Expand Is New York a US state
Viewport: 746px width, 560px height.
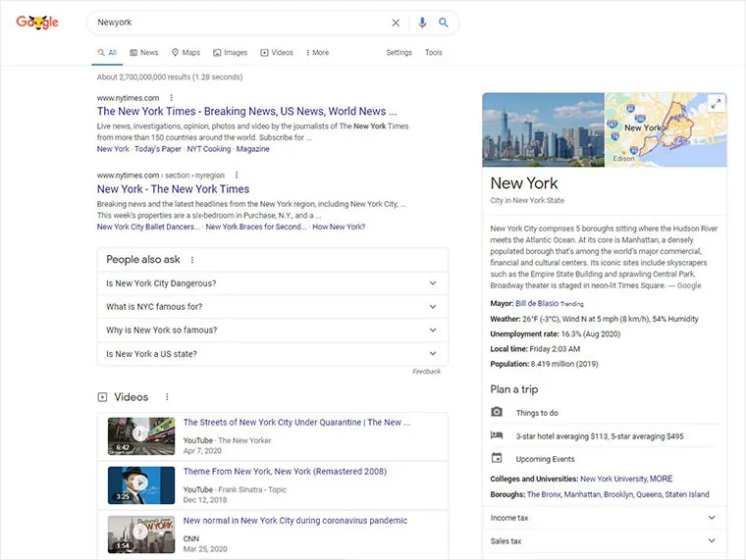pos(273,354)
